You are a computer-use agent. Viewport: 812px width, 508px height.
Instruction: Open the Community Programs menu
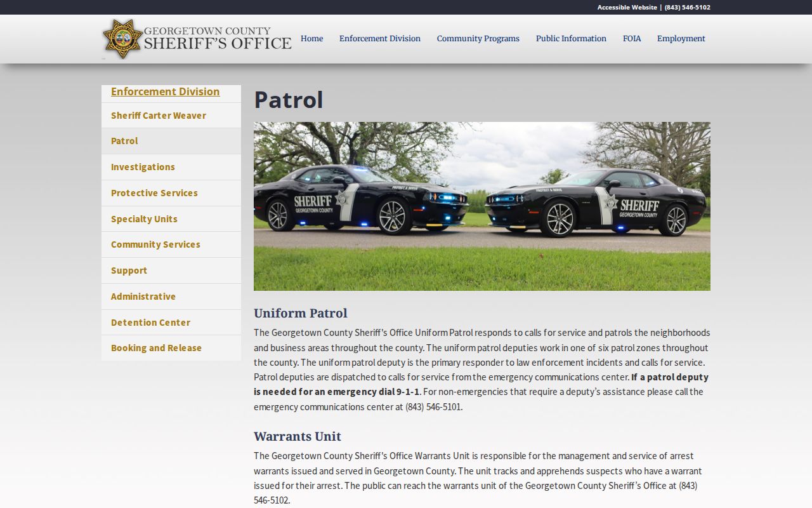(x=478, y=39)
